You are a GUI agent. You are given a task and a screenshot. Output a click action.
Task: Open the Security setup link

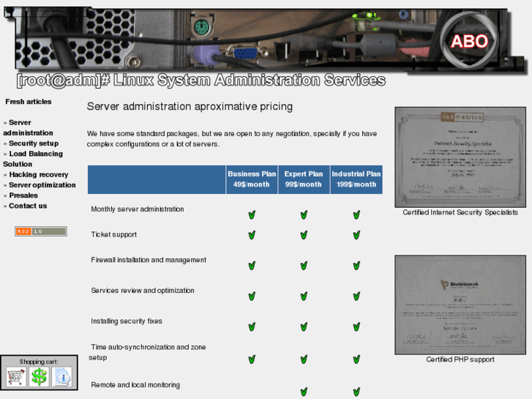33,143
